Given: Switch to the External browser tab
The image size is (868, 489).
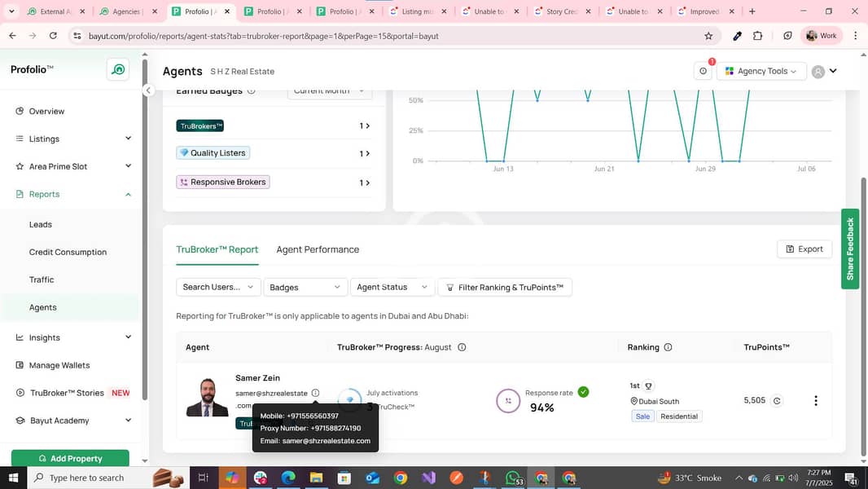Looking at the screenshot, I should [56, 11].
